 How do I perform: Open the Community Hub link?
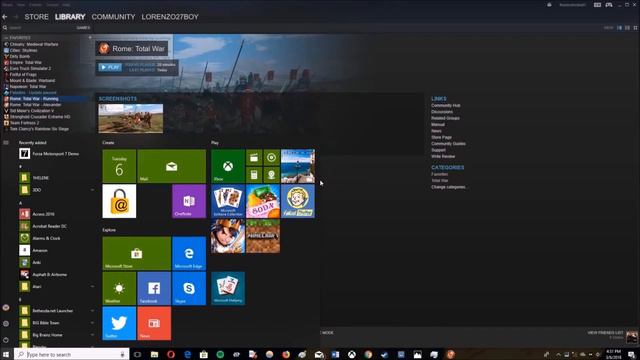coord(445,105)
